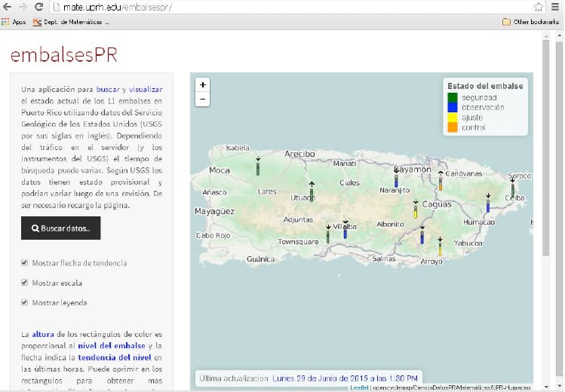Image resolution: width=565 pixels, height=392 pixels.
Task: Select the orange reservoir marker near Canóvanas
Action: (441, 184)
